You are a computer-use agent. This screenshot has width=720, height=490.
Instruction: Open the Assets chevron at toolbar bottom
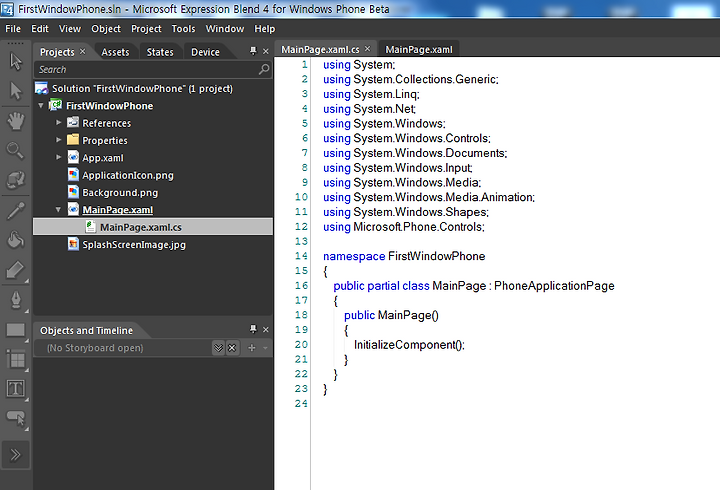pos(16,455)
